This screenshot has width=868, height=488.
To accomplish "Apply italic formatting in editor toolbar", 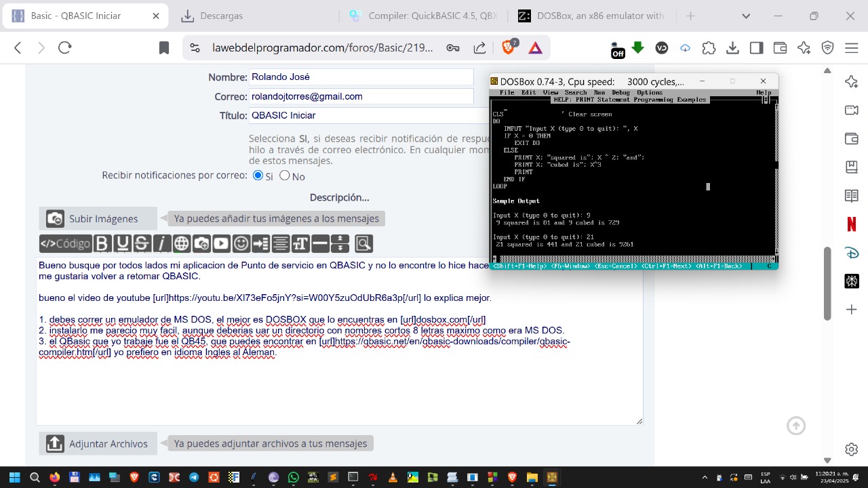I will 161,243.
